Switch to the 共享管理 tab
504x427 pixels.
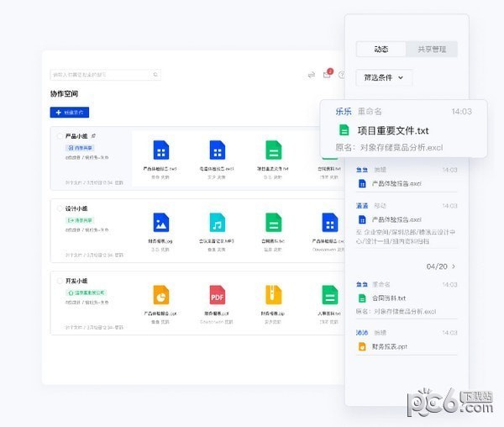pyautogui.click(x=432, y=50)
